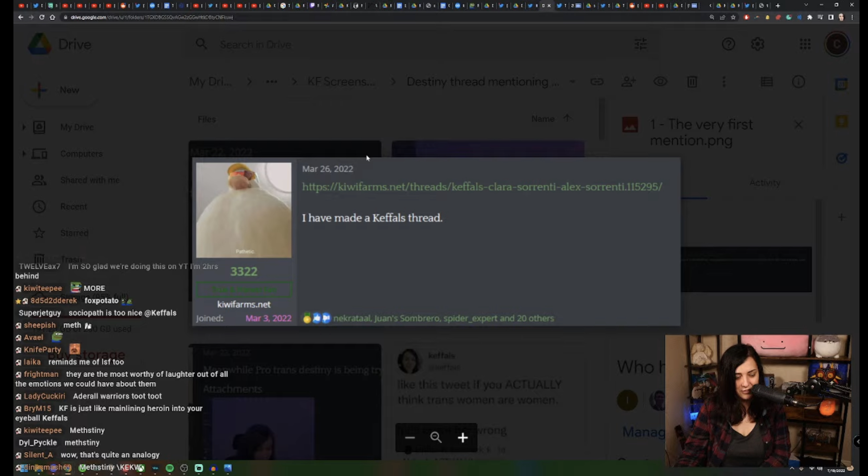Click the Photos icon in taskbar

point(227,468)
